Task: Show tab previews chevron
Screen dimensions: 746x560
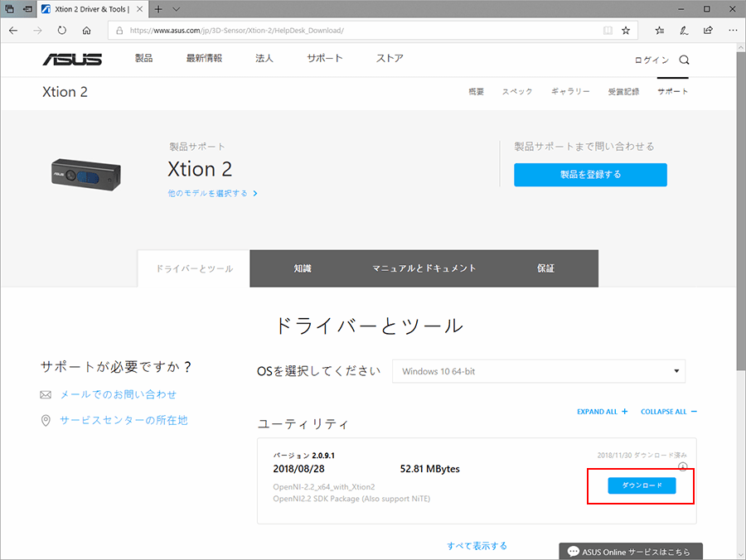Action: pyautogui.click(x=176, y=9)
